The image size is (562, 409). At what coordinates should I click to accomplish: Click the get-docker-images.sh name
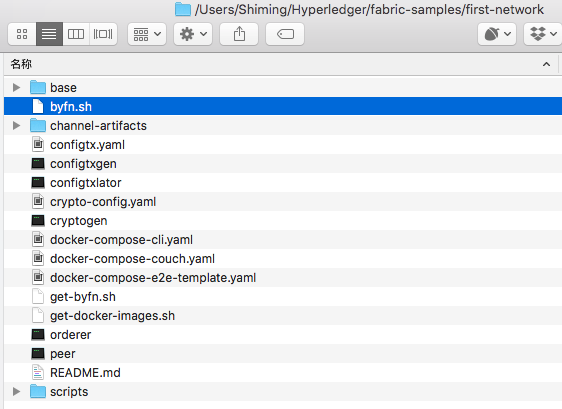[113, 316]
